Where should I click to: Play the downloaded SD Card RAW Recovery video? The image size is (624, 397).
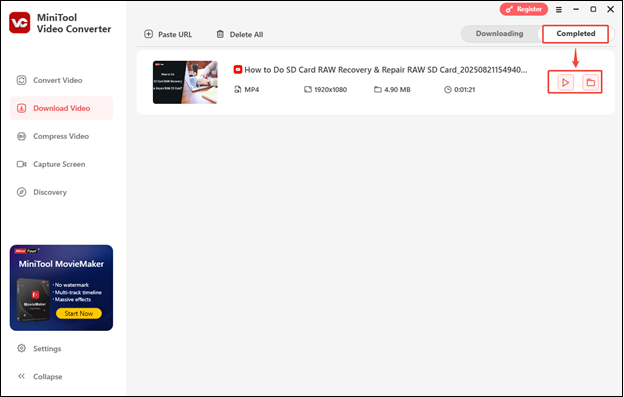click(x=565, y=83)
